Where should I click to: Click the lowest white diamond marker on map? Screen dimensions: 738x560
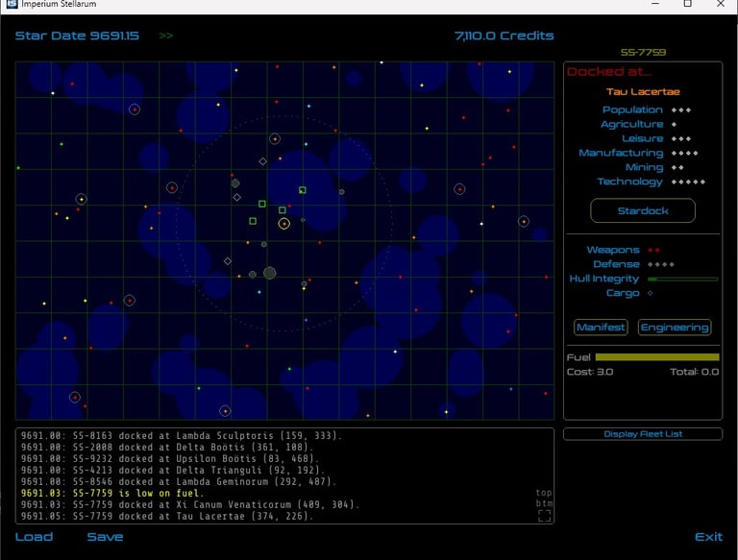tap(228, 261)
